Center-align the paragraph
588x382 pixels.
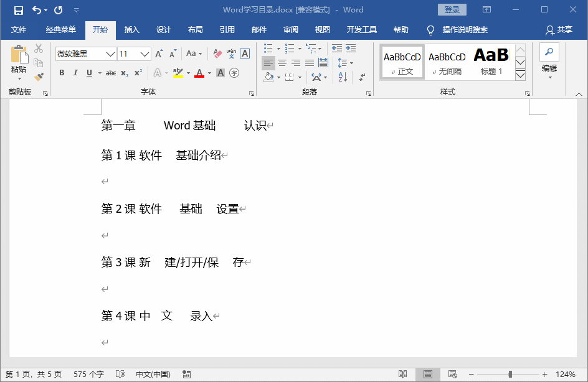(x=282, y=63)
